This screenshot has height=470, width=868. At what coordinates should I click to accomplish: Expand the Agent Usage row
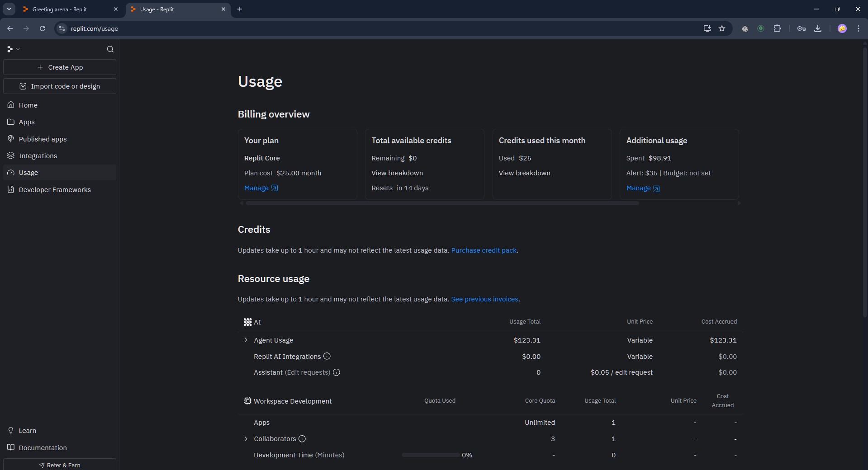point(246,340)
